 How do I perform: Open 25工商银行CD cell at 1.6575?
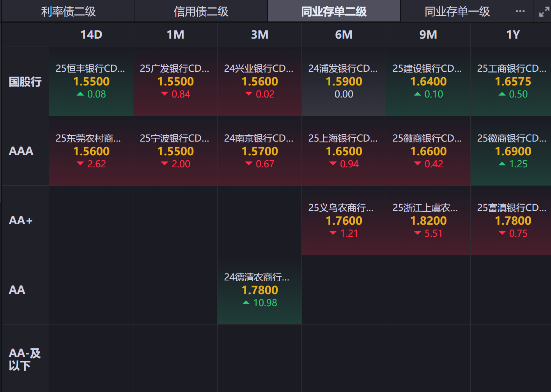(511, 82)
